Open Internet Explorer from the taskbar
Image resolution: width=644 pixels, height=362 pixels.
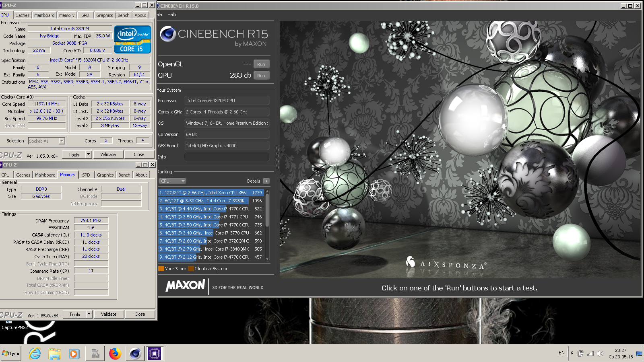(35, 354)
